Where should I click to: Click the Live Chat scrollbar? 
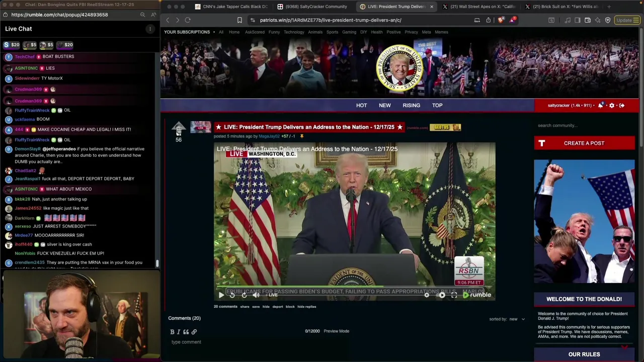(157, 262)
